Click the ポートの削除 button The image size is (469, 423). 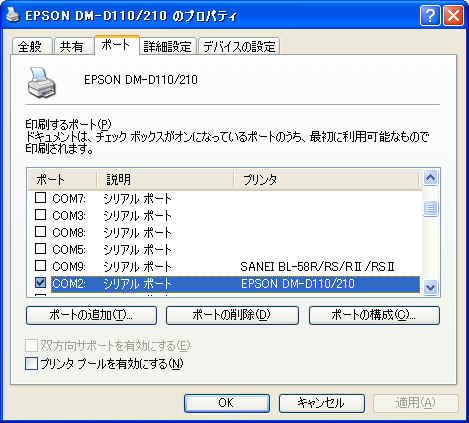tap(232, 315)
